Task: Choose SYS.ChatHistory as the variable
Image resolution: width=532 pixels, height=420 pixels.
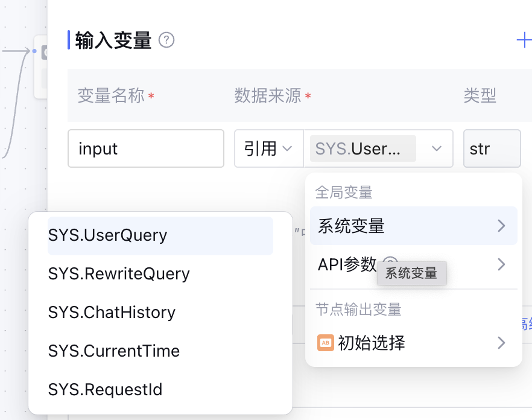Action: (x=112, y=313)
